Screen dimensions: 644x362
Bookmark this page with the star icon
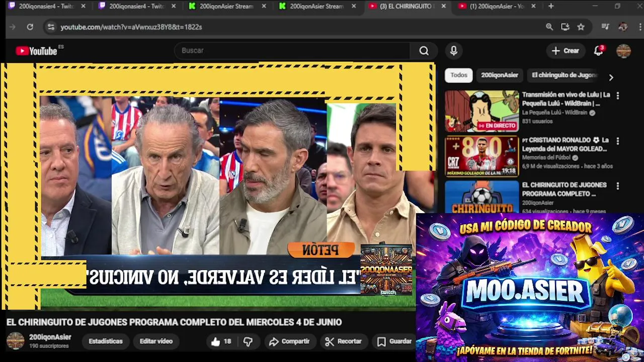(x=581, y=27)
